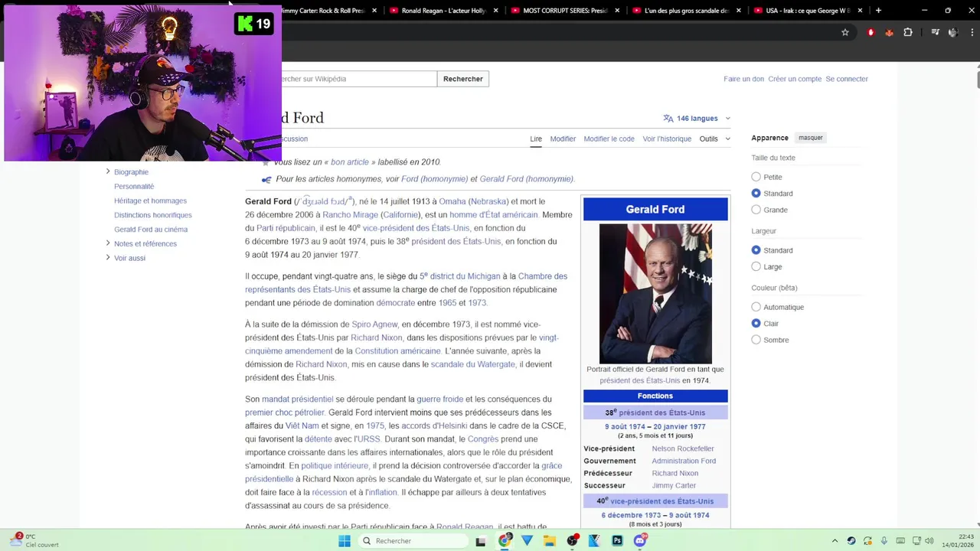Image resolution: width=980 pixels, height=551 pixels.
Task: Open Gerald Ford portrait image
Action: [x=655, y=293]
